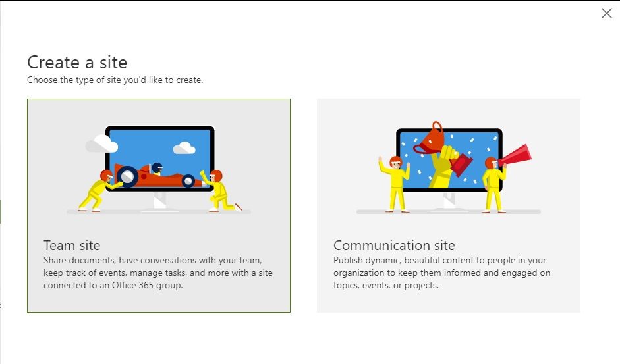Select the Communication site card
Viewport: 620px width, 364px height.
point(448,205)
